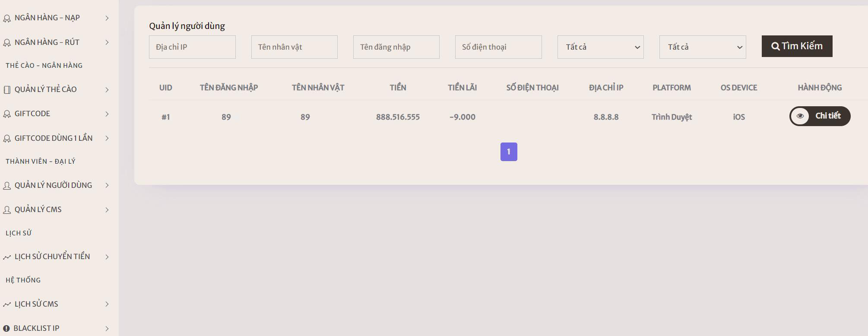The height and width of the screenshot is (336, 868).
Task: Click the Địa Chỉ IP column header
Action: coord(606,88)
